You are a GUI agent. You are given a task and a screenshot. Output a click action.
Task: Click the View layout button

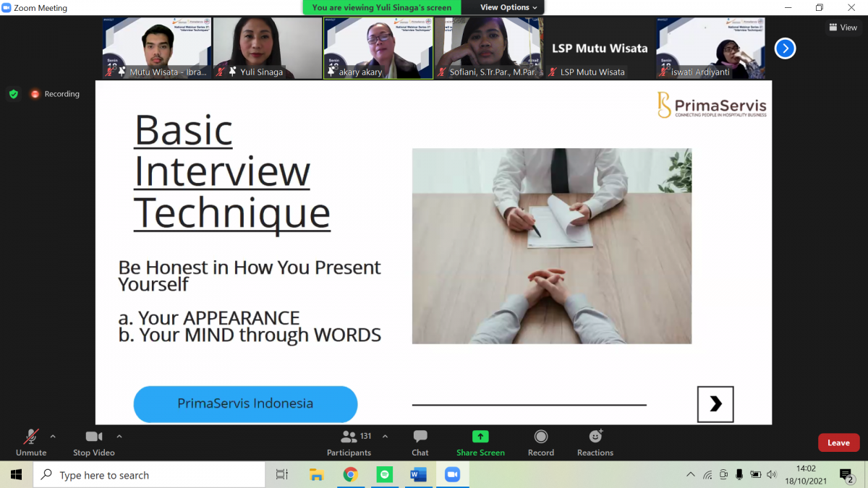click(843, 27)
